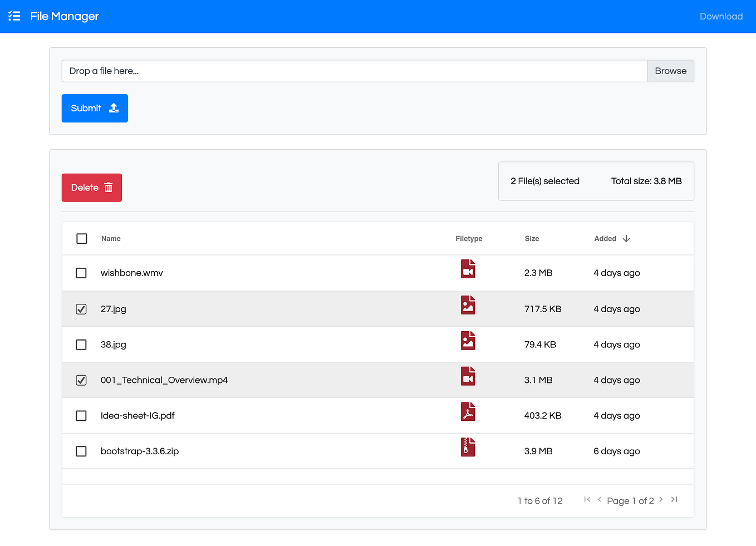Image resolution: width=756 pixels, height=546 pixels.
Task: Click the image file icon for 27.jpg
Action: point(468,305)
